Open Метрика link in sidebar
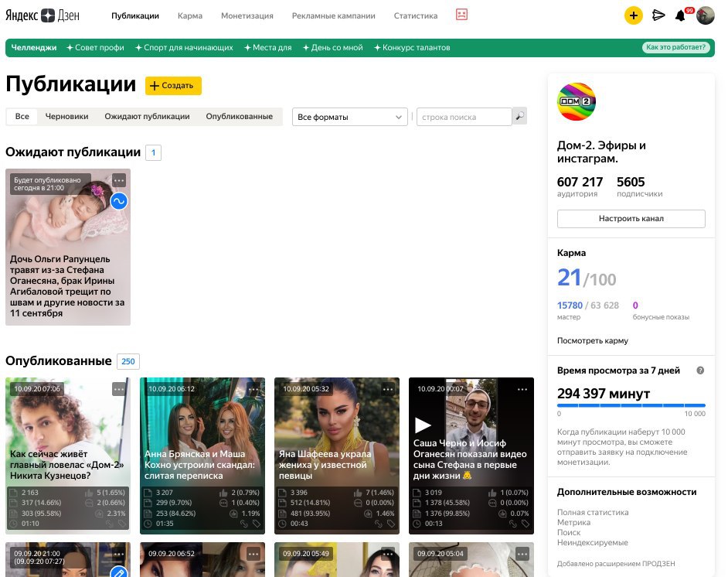Viewport: 728px width, 577px height. tap(574, 522)
